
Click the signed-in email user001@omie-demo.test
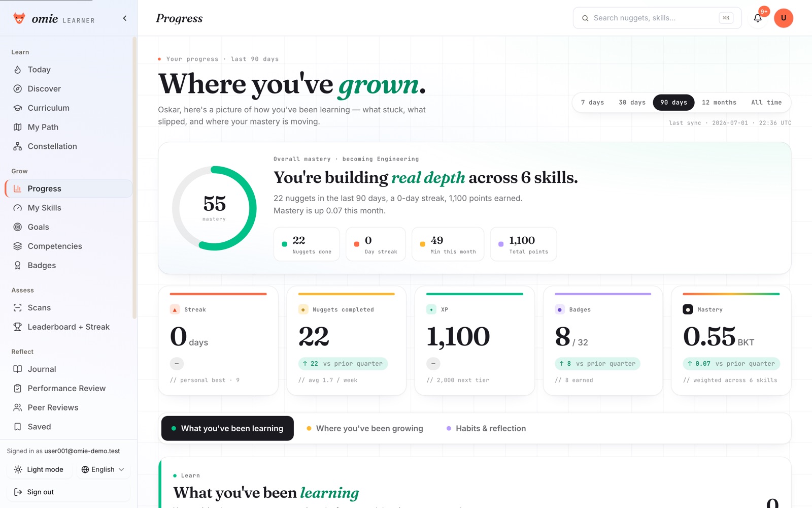tap(82, 451)
